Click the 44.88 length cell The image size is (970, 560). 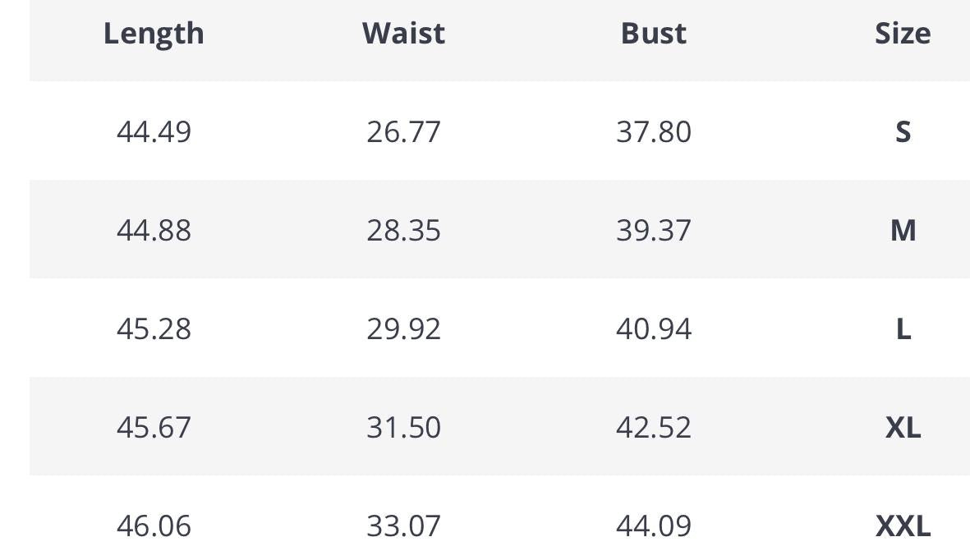154,230
